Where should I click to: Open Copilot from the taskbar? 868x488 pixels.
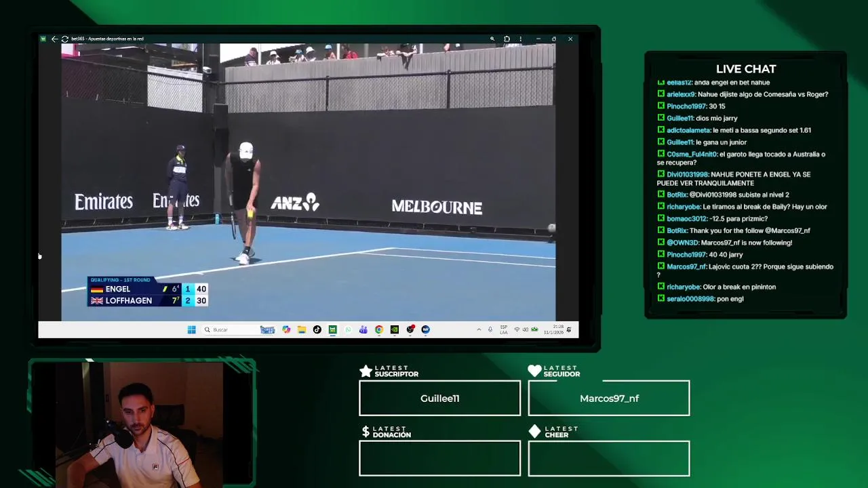(x=286, y=329)
